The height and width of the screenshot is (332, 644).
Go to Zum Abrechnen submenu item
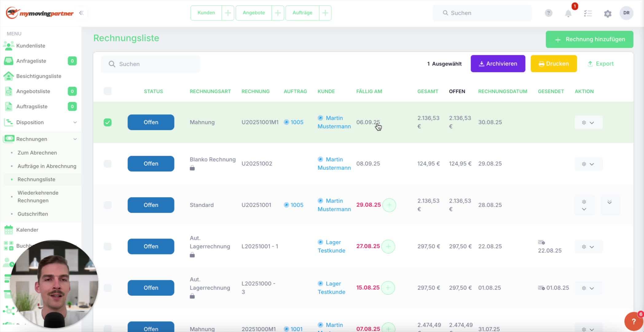(37, 153)
